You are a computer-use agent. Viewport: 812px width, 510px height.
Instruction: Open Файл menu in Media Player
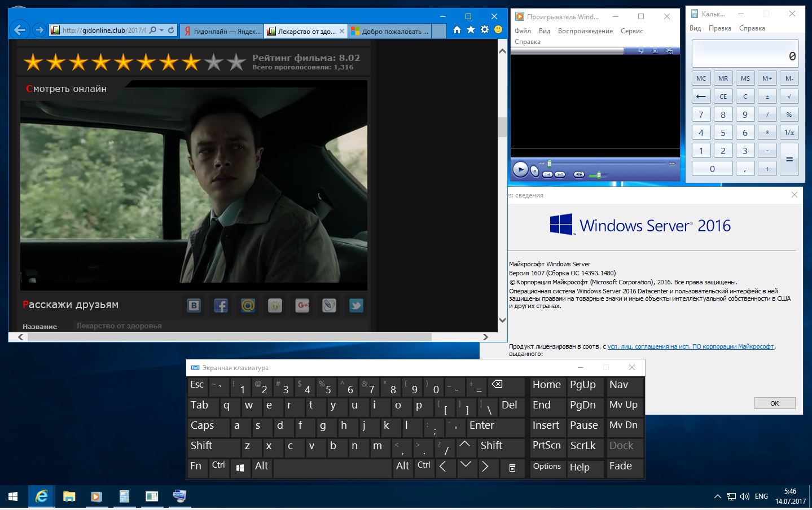[523, 31]
